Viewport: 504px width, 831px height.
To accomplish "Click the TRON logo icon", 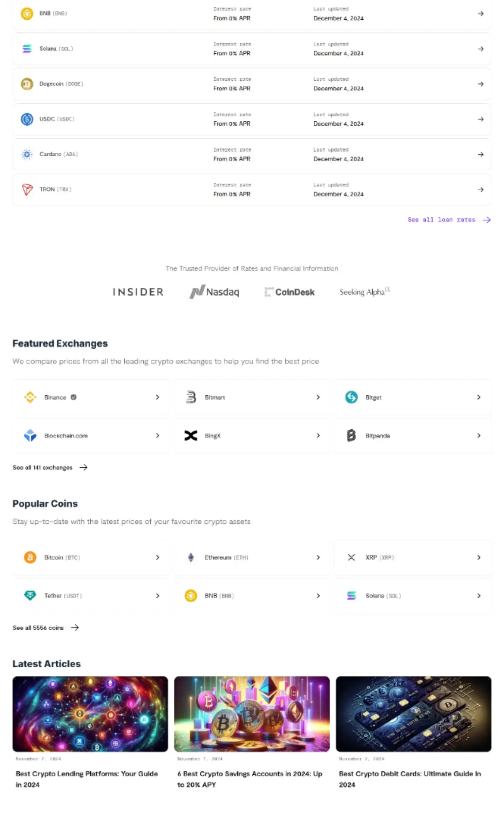I will pyautogui.click(x=27, y=189).
